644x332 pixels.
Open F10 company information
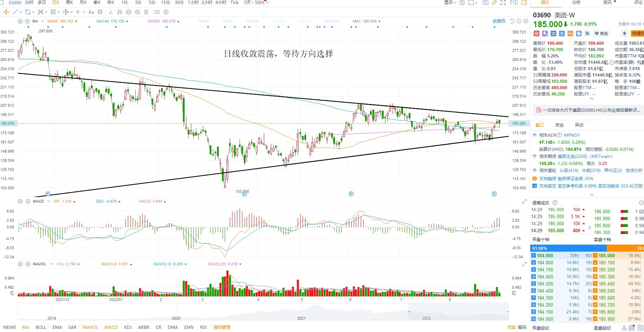coord(514,2)
